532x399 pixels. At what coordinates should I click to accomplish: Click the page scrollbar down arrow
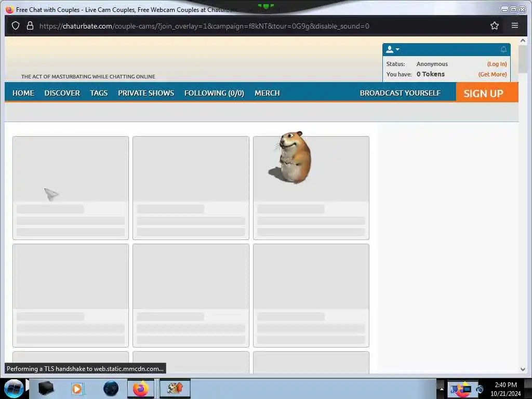[x=523, y=369]
